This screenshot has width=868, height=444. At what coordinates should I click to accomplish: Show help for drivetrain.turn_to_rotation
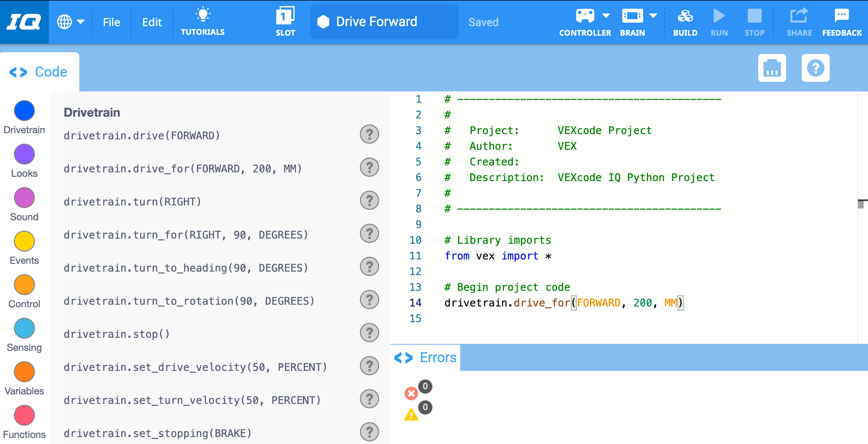click(370, 299)
